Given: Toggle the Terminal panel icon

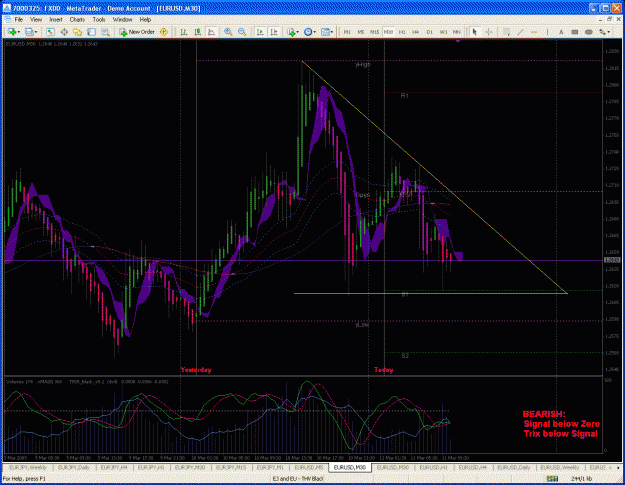Looking at the screenshot, I should (x=91, y=32).
